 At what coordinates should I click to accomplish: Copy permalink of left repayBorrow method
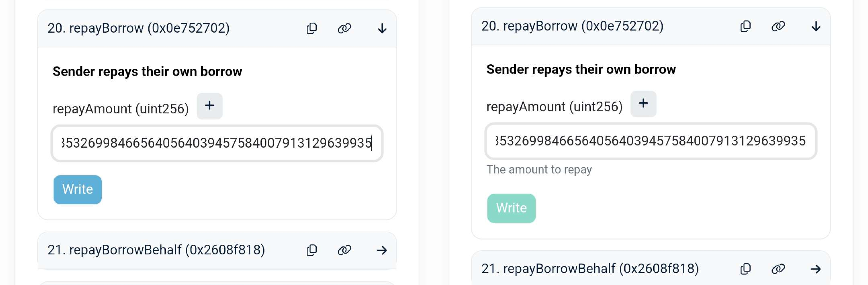pos(344,28)
